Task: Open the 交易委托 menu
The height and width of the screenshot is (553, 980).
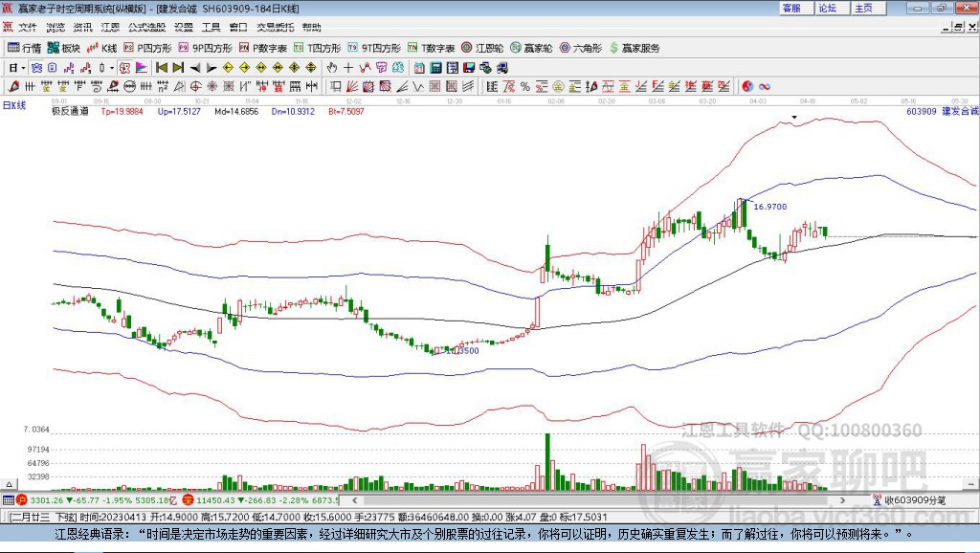Action: pyautogui.click(x=275, y=27)
